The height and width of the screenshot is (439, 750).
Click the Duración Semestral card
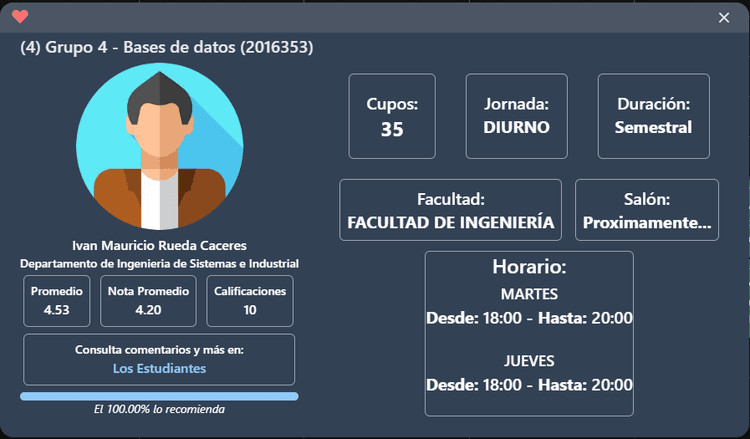tap(653, 116)
